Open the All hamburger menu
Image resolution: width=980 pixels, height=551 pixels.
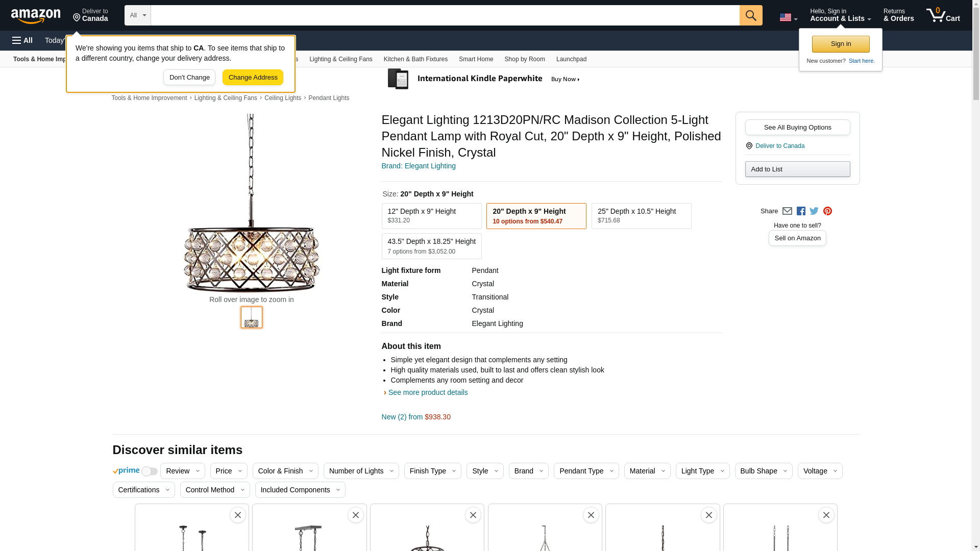click(x=22, y=40)
